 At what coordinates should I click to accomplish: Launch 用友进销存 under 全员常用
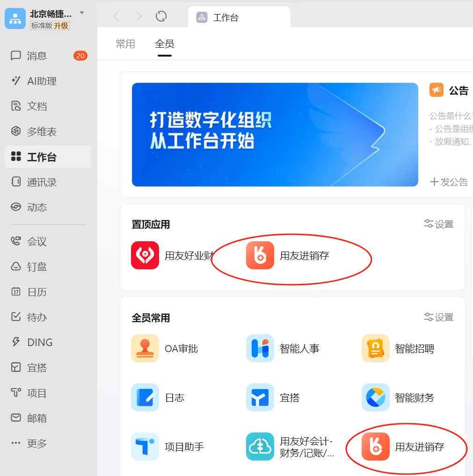point(403,447)
